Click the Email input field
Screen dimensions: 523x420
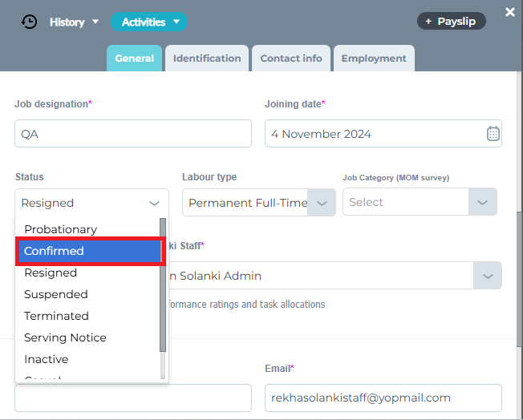(383, 398)
